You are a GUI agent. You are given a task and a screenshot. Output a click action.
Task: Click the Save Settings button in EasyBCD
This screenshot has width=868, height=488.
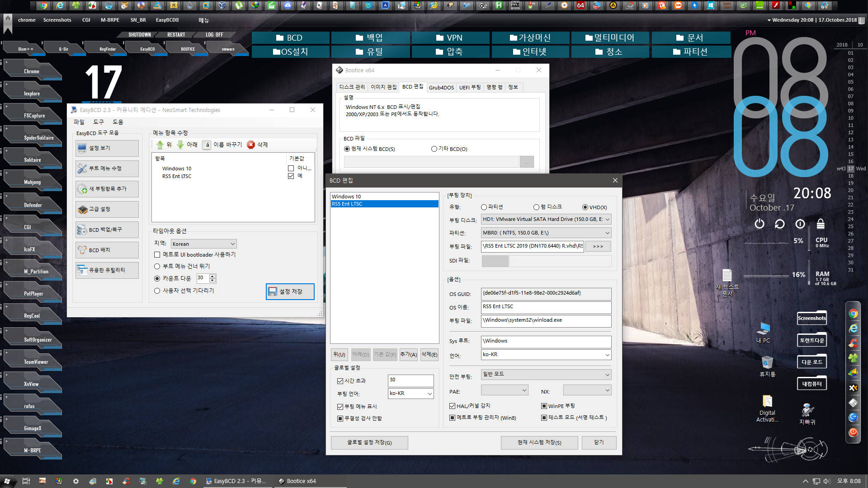click(290, 292)
